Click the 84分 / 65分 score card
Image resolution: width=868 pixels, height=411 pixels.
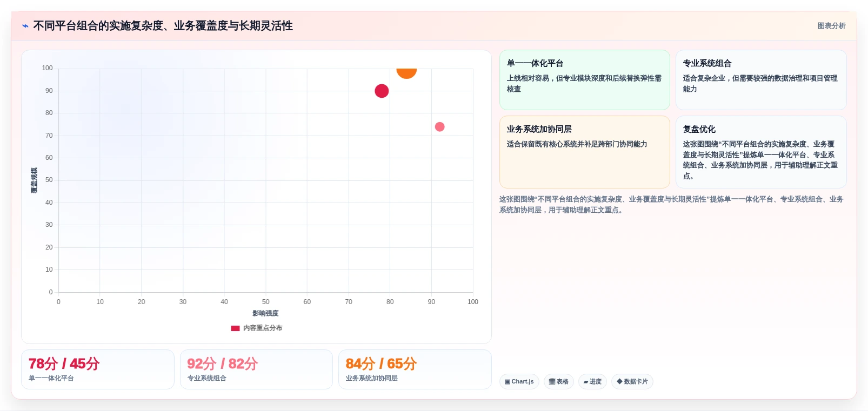tap(415, 369)
